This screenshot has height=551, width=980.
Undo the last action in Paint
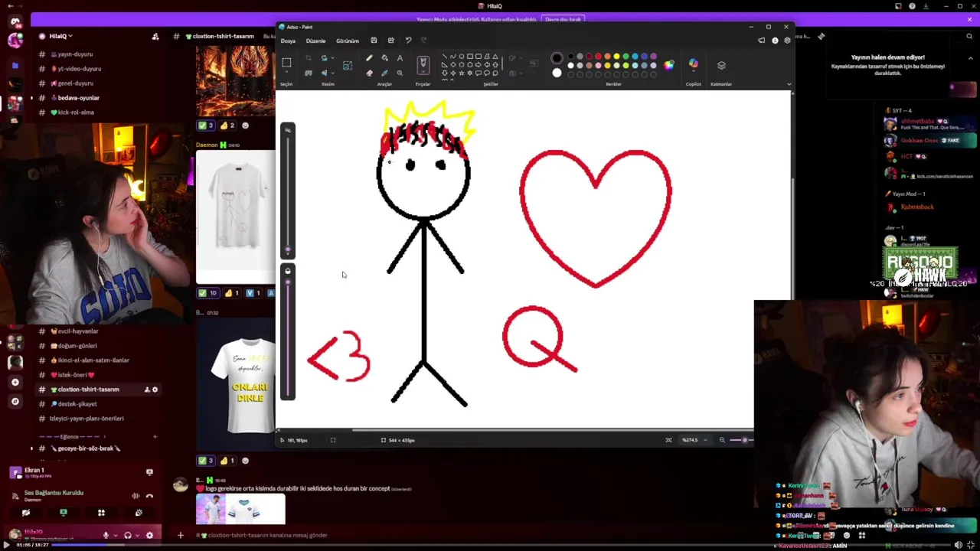[x=408, y=41]
